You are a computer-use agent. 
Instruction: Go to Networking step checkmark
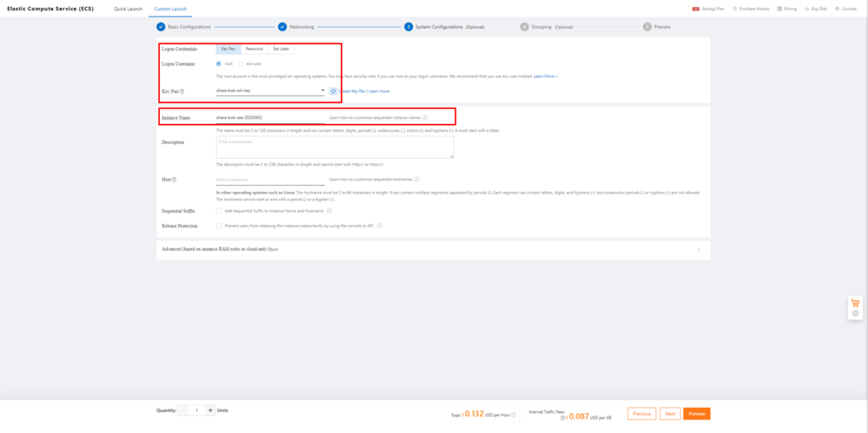click(x=282, y=27)
